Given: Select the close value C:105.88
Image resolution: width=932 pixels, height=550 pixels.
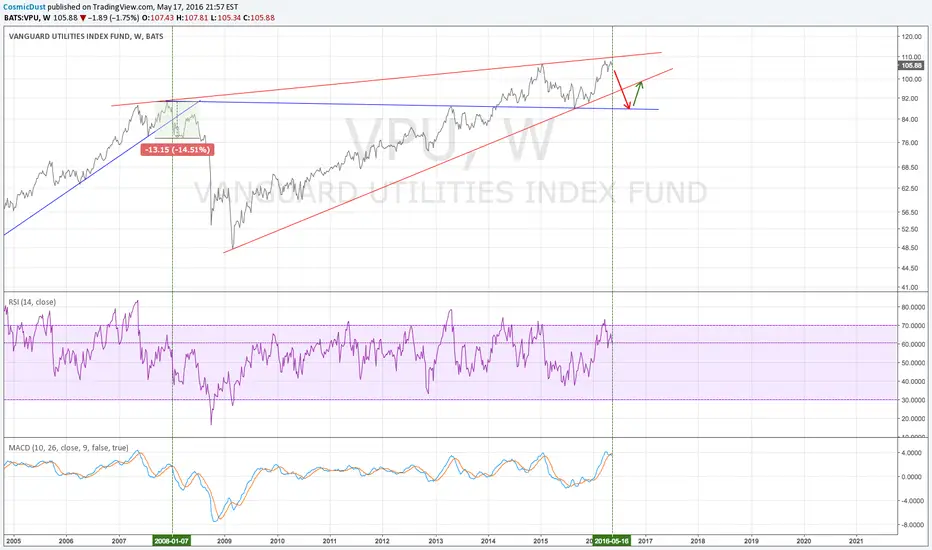Looking at the screenshot, I should (x=257, y=18).
